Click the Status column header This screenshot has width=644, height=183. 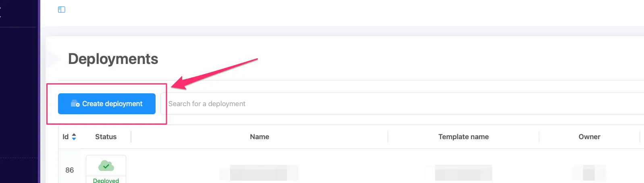pyautogui.click(x=106, y=137)
